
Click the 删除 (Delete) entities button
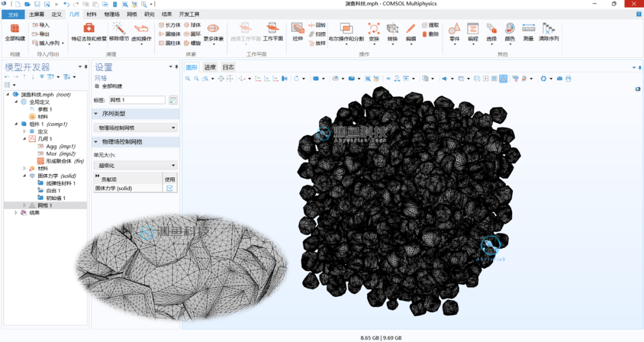click(431, 34)
